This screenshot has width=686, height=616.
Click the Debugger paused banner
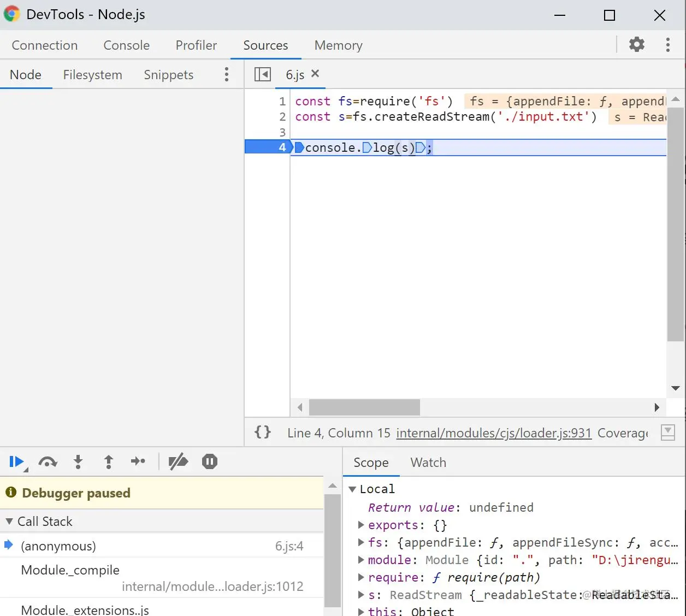[x=162, y=493]
